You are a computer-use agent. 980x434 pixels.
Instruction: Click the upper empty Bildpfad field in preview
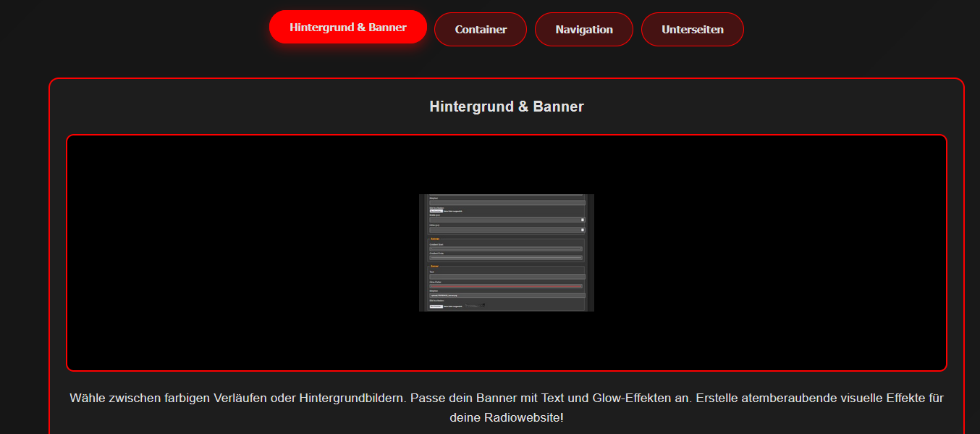coord(507,203)
